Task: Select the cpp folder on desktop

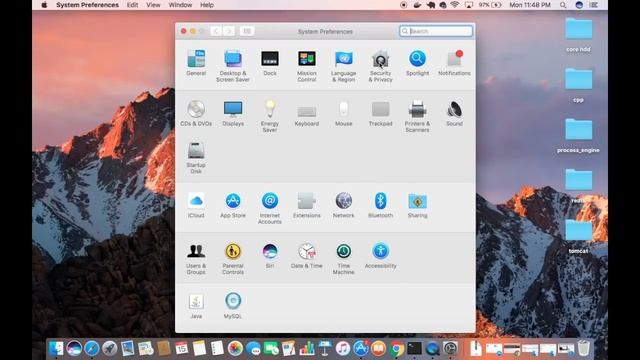Action: [578, 85]
